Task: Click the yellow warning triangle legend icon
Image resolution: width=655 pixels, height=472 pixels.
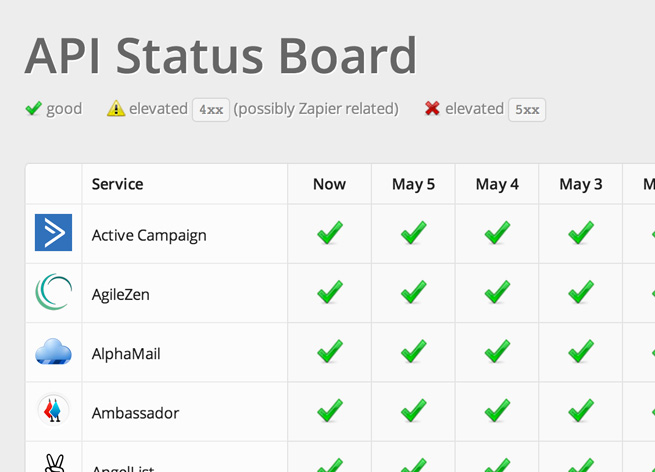Action: 116,109
